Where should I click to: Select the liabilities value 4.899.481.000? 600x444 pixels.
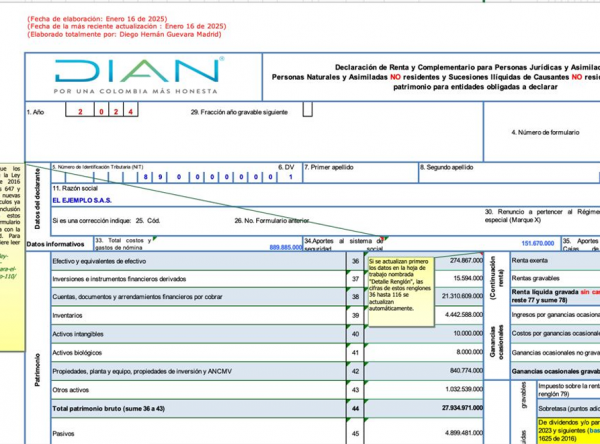(x=464, y=433)
